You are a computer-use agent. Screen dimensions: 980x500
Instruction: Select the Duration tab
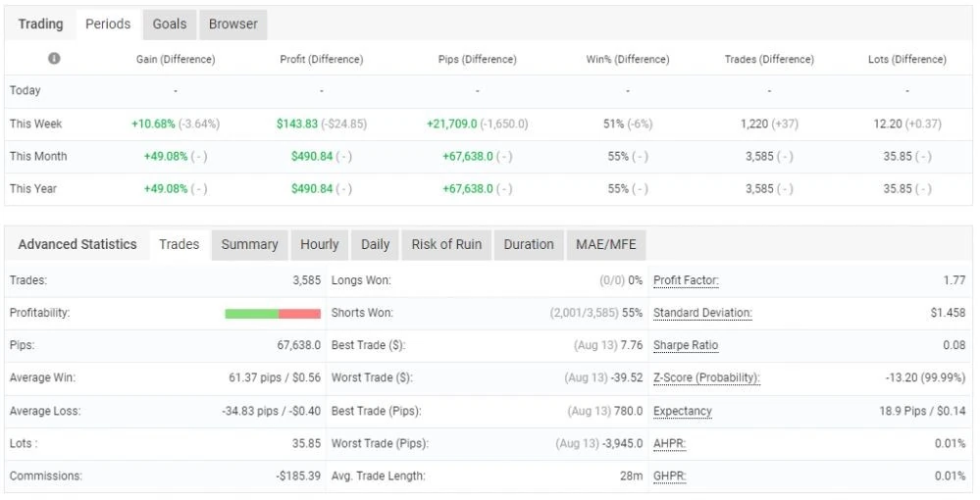[529, 245]
